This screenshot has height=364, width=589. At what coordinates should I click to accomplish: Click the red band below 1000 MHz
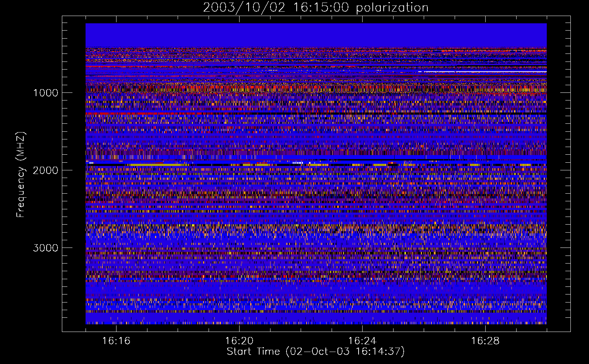click(149, 114)
